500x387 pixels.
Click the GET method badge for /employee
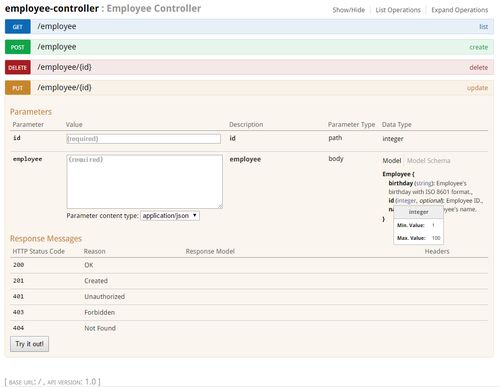(x=18, y=27)
